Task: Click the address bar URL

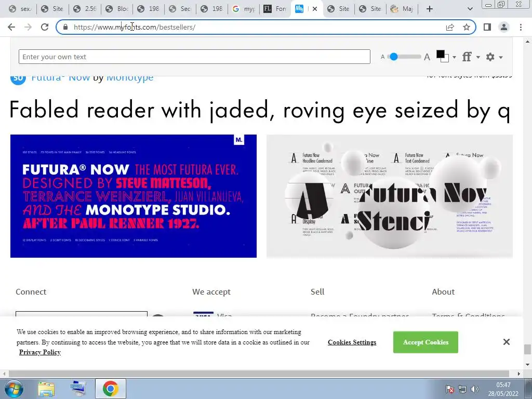Action: click(x=135, y=27)
